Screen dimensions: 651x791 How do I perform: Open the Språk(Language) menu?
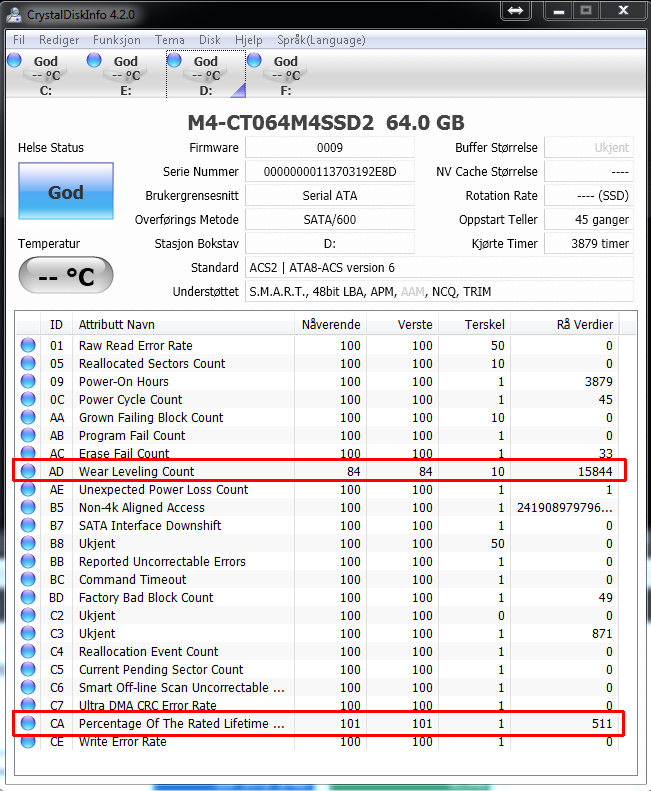tap(321, 40)
